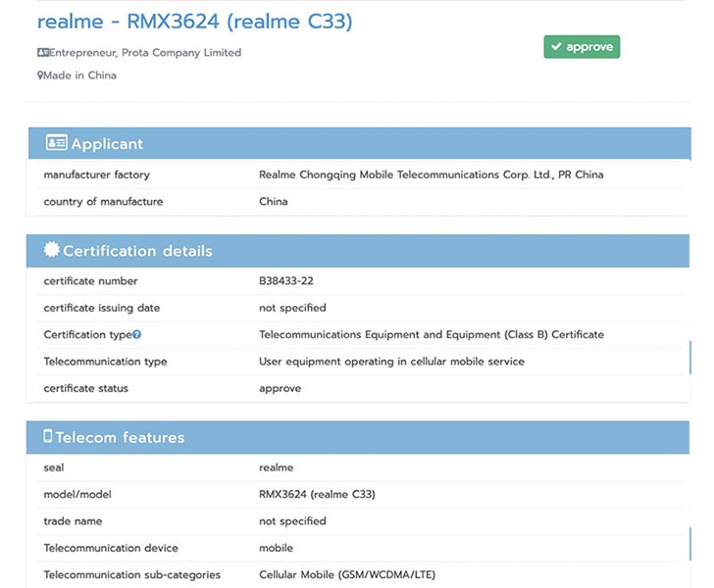Click the seal badge icon in Certification details header
Image resolution: width=714 pixels, height=588 pixels.
pos(51,249)
